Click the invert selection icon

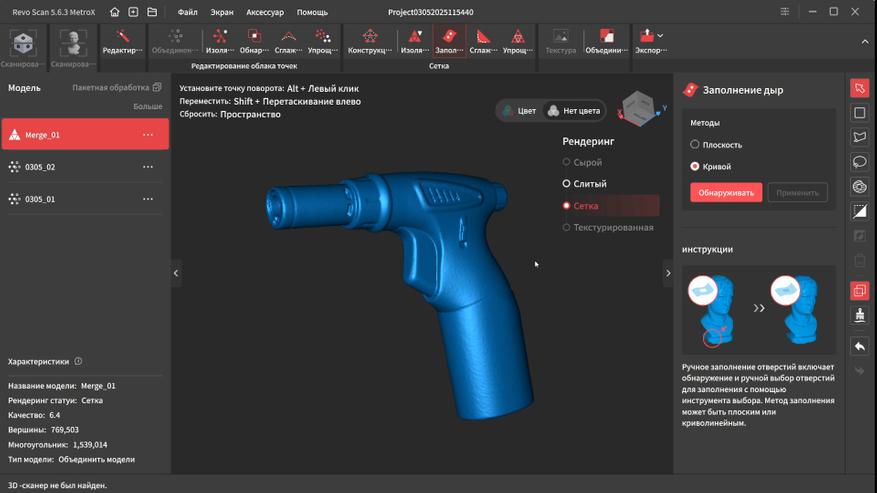860,211
